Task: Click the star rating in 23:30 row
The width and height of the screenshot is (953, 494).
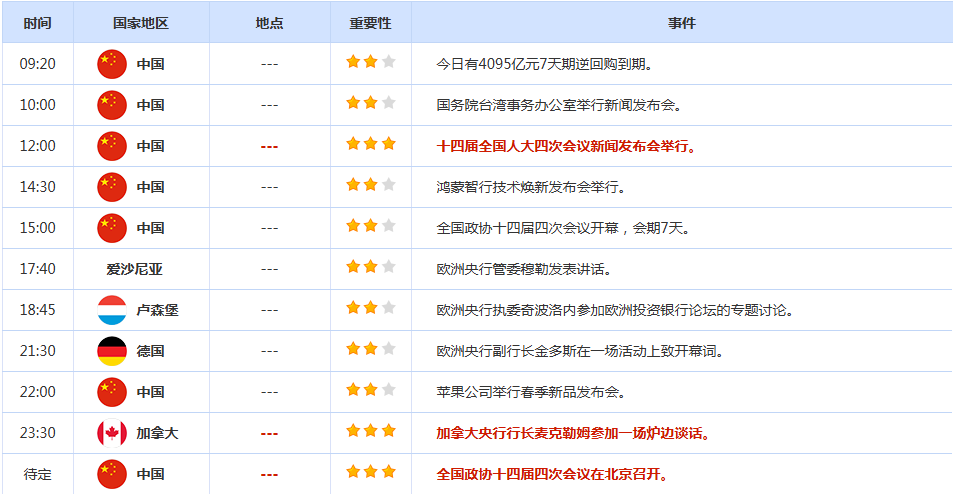Action: 370,431
